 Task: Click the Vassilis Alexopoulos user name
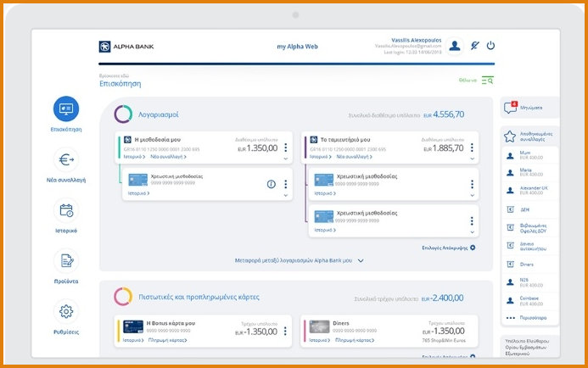417,40
